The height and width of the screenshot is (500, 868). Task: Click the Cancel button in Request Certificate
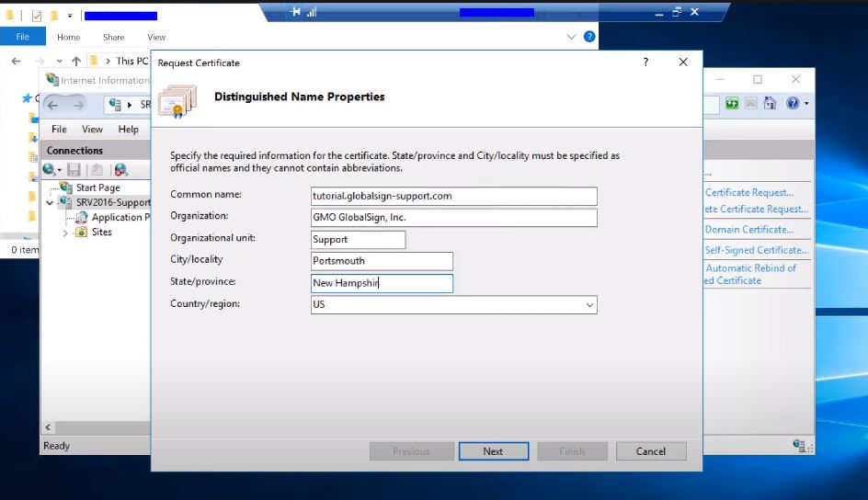tap(651, 451)
